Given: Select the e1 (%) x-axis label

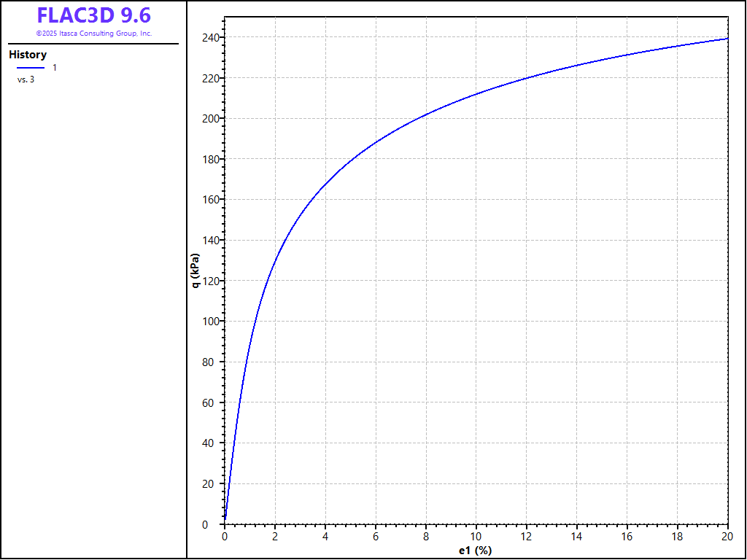Looking at the screenshot, I should 476,551.
